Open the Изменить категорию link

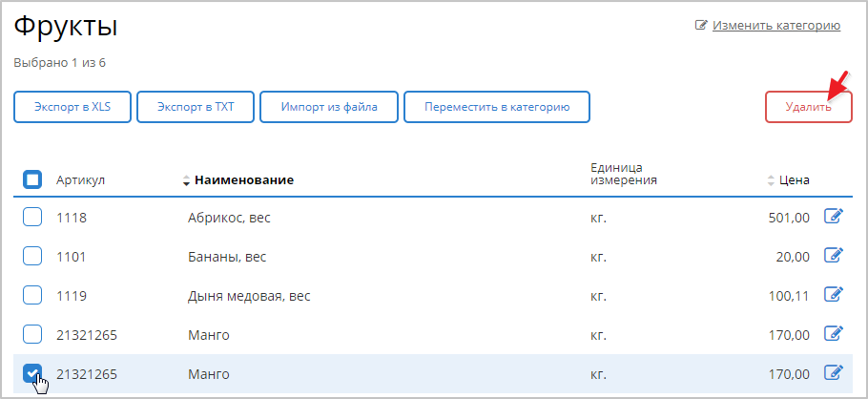775,26
